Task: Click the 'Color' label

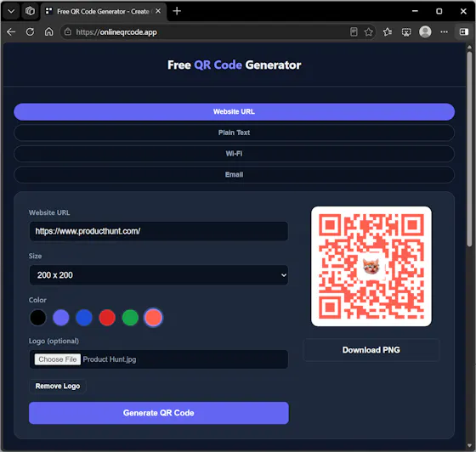Action: [x=37, y=300]
